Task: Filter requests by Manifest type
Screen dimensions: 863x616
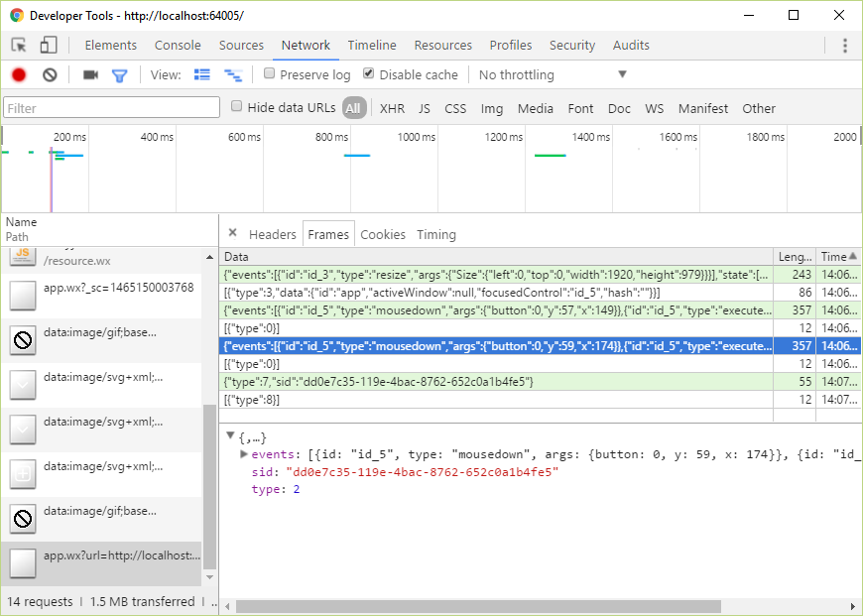Action: click(x=703, y=108)
